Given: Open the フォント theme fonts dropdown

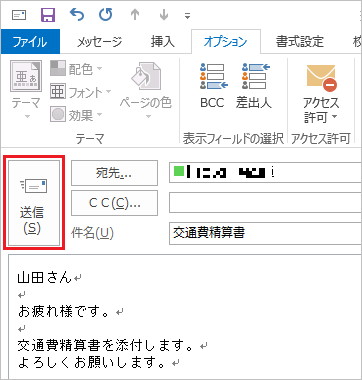Looking at the screenshot, I should tap(81, 92).
